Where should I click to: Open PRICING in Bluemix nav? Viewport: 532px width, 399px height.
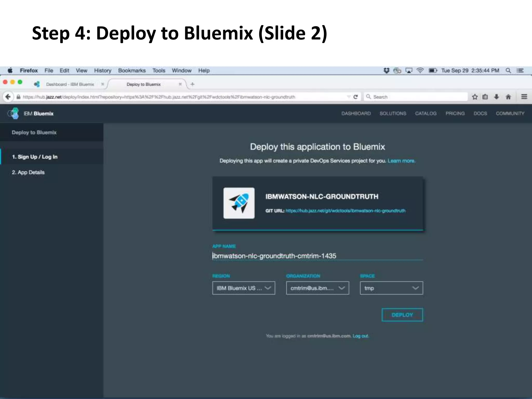tap(455, 114)
